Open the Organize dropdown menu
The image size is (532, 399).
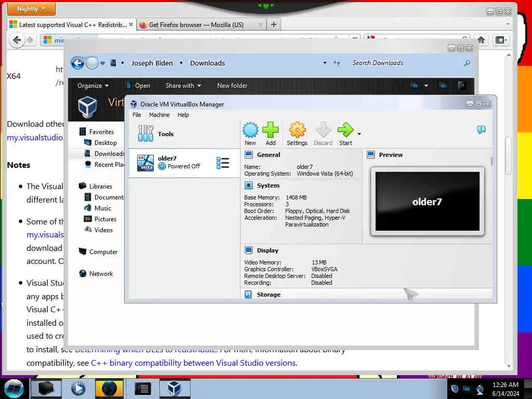[93, 86]
